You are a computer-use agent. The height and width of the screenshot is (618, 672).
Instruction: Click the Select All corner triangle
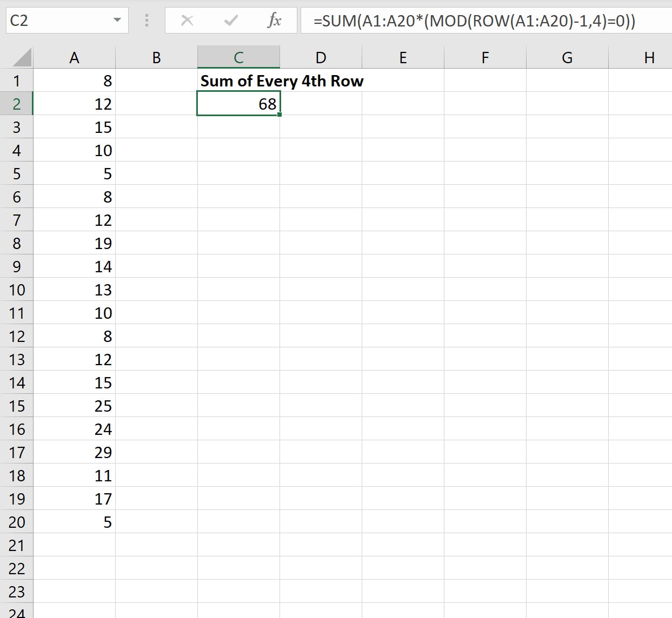point(22,57)
